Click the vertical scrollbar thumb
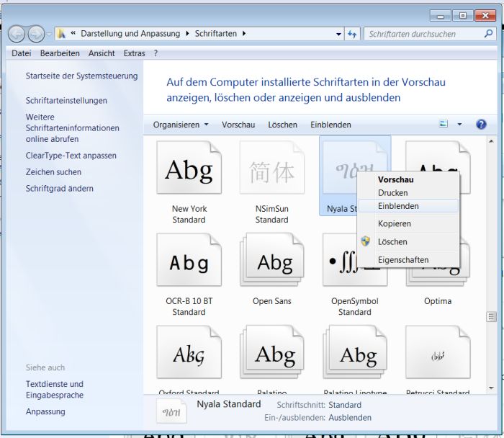Screen dimensions: 504x438 click(491, 317)
